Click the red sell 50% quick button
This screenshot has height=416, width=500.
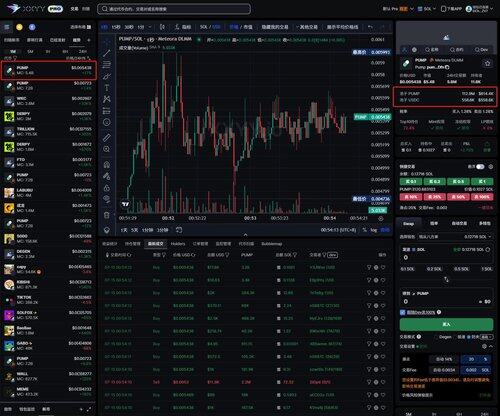[458, 197]
